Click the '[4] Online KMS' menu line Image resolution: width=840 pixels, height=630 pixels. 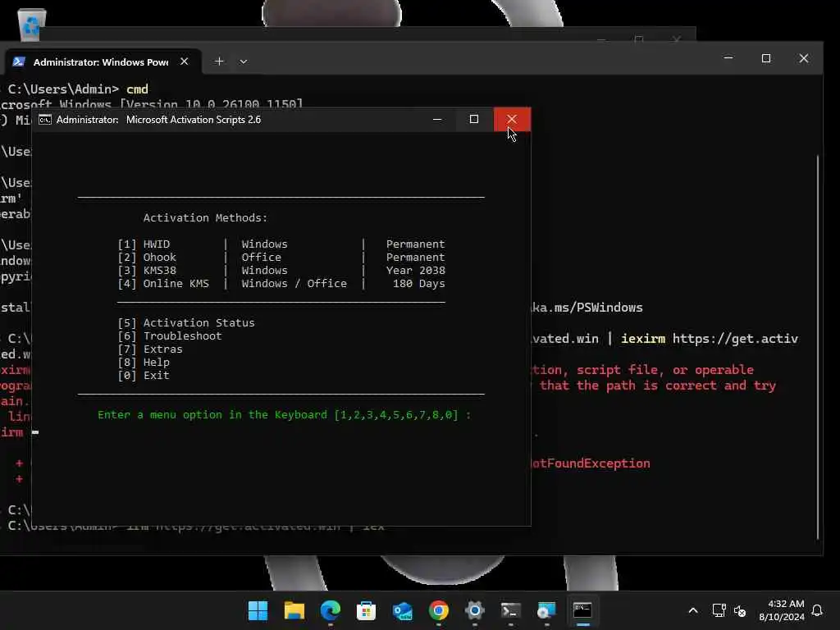point(281,283)
